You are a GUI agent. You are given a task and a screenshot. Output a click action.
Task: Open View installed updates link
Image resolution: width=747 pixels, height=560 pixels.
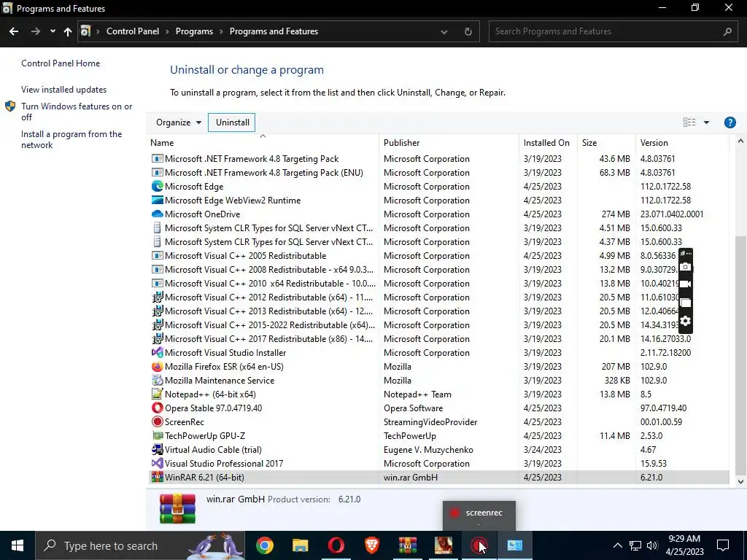[64, 90]
